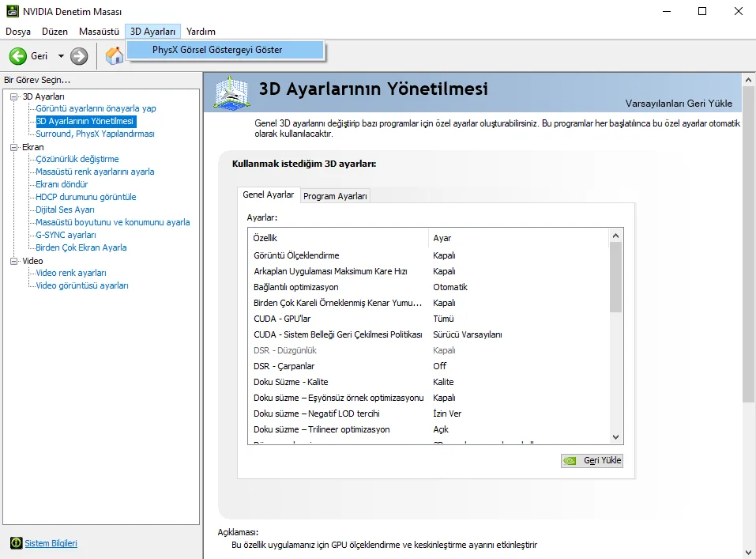The height and width of the screenshot is (559, 756).
Task: Close the 3D Ayarları menu
Action: pos(152,32)
